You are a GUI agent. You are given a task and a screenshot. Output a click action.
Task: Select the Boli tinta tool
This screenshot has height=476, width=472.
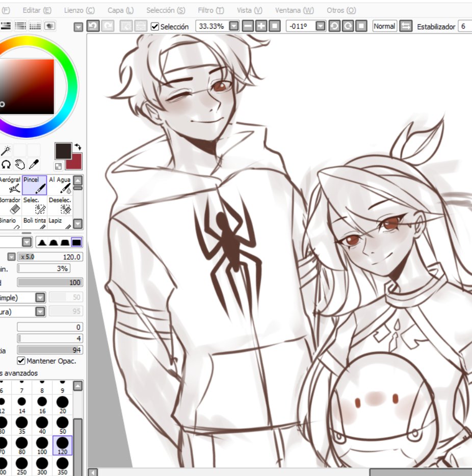click(x=34, y=222)
